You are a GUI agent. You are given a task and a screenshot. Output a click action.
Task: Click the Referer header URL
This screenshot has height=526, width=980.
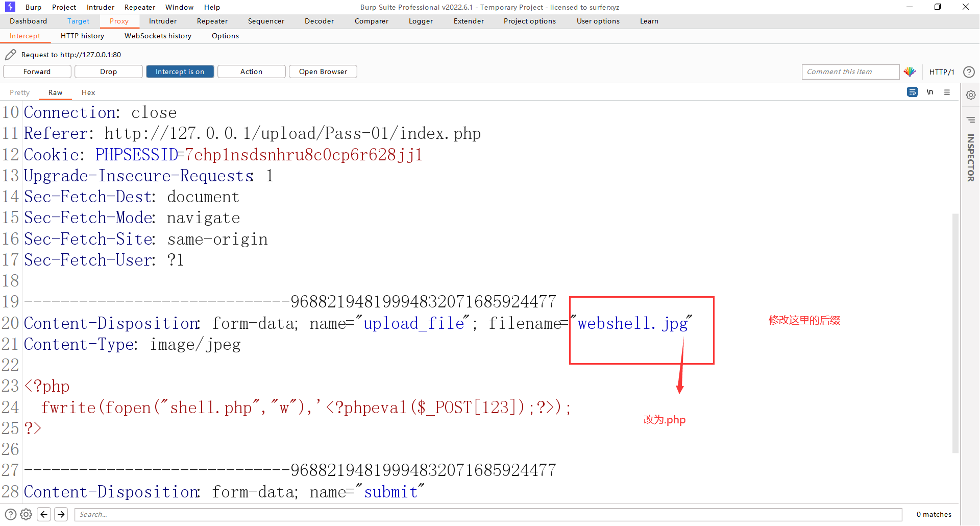pos(292,133)
